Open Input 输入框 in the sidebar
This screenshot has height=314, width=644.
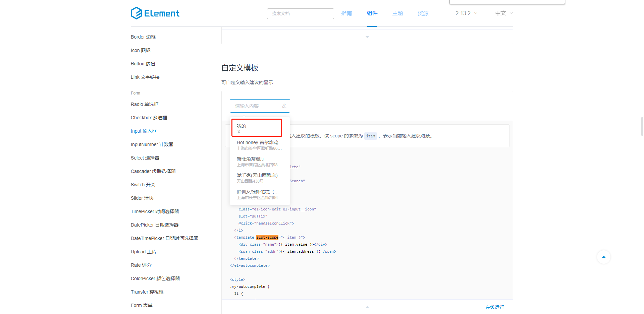(x=144, y=131)
